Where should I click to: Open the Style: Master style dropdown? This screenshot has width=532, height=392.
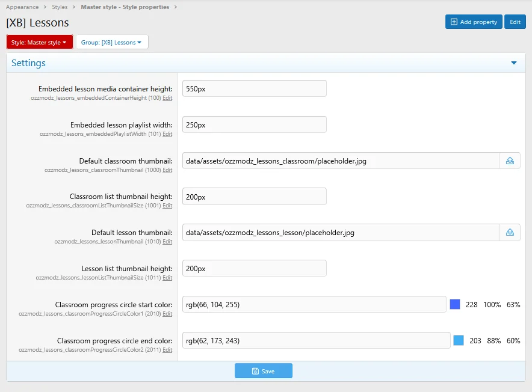(x=39, y=42)
